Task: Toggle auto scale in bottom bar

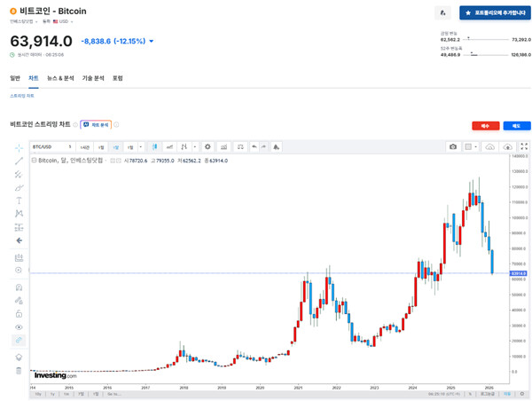Action: tap(507, 394)
